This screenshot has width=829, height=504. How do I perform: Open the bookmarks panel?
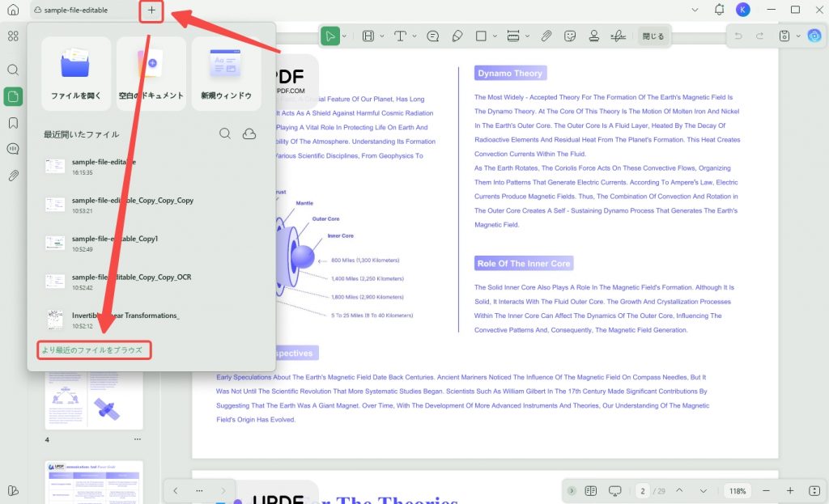[13, 123]
